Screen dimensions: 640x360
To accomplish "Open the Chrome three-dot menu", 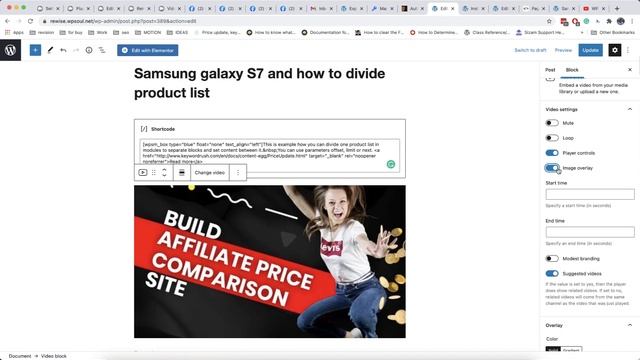I will [632, 21].
